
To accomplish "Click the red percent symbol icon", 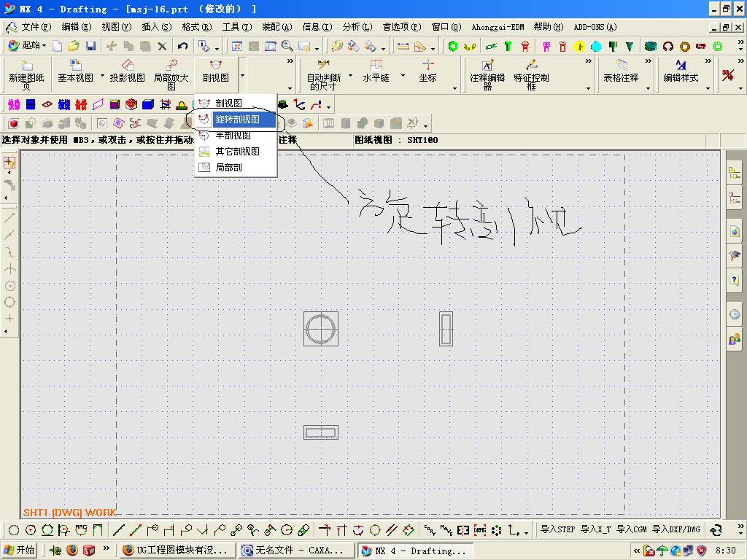I will 727,75.
